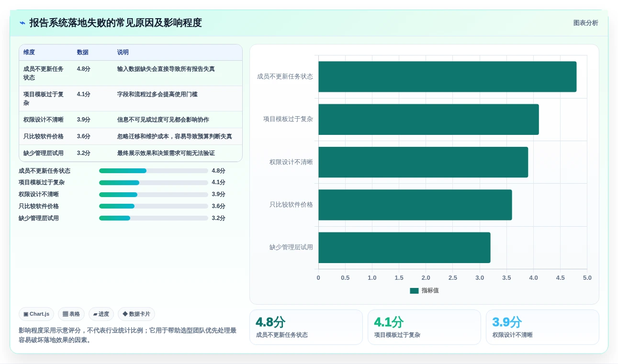Click description 字段和流程过多会提高使用门槛

[x=157, y=94]
